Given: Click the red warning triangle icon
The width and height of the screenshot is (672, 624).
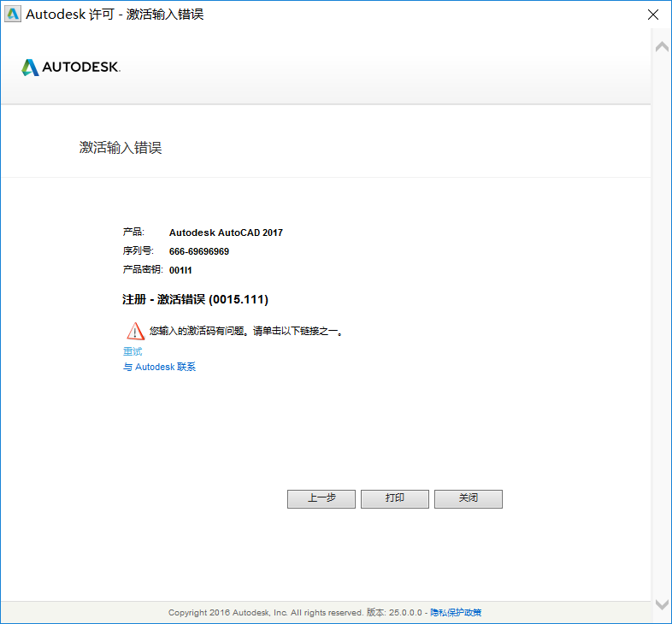Looking at the screenshot, I should (135, 331).
